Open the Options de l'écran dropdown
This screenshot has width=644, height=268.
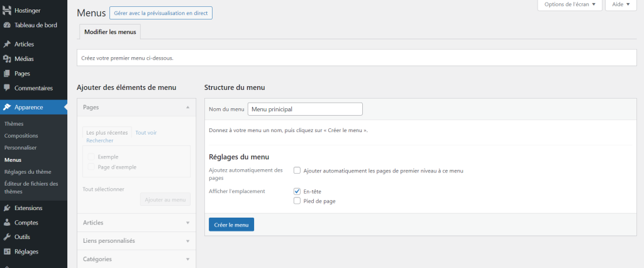pos(569,4)
